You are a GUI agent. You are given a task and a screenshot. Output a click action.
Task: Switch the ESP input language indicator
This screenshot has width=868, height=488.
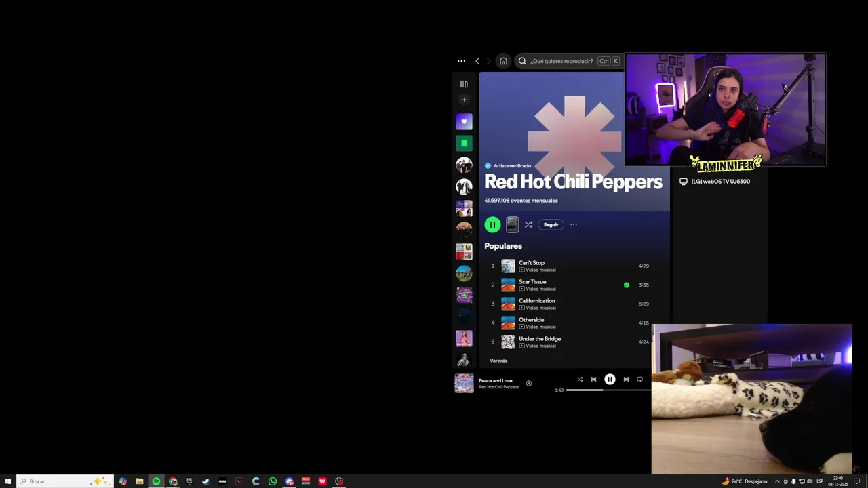[820, 481]
